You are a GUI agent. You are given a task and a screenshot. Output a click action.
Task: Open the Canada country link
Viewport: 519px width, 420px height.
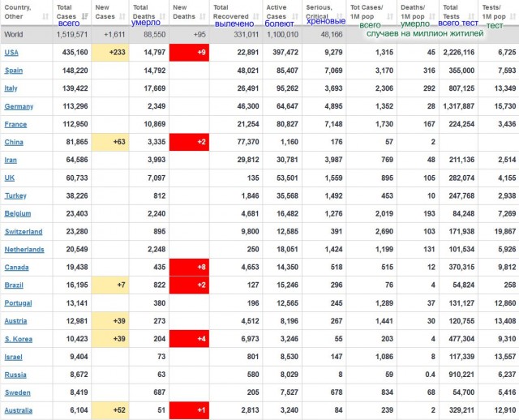16,268
